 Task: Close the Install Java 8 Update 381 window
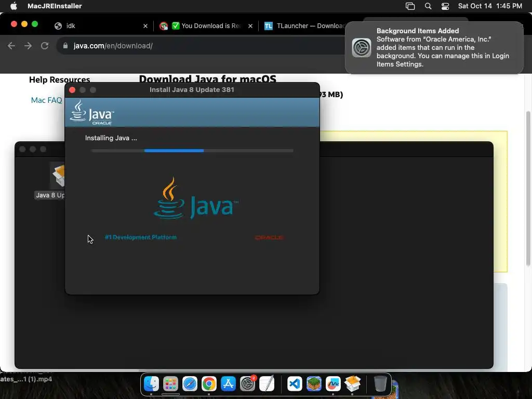pos(72,90)
